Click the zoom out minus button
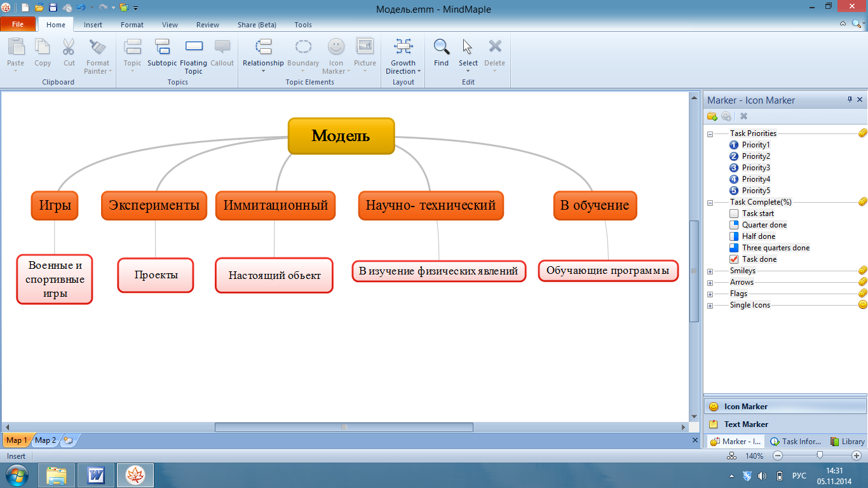Image resolution: width=868 pixels, height=488 pixels. pyautogui.click(x=777, y=456)
